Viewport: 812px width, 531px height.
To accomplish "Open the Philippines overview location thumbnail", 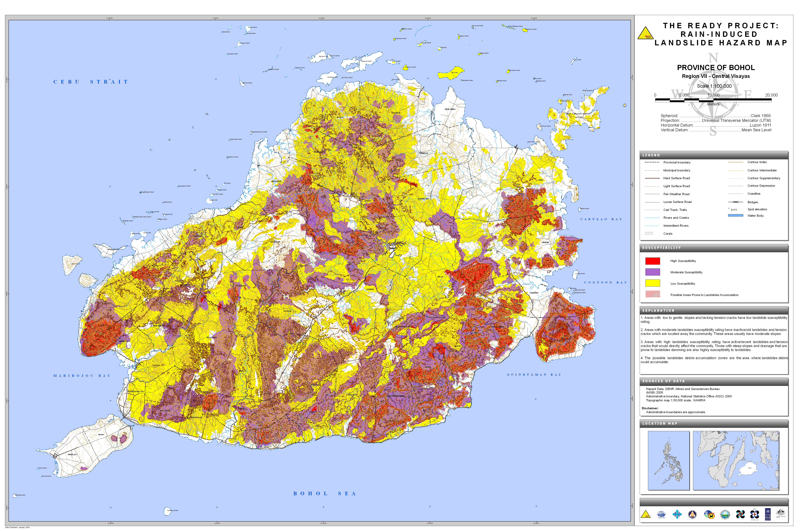I will (x=668, y=460).
